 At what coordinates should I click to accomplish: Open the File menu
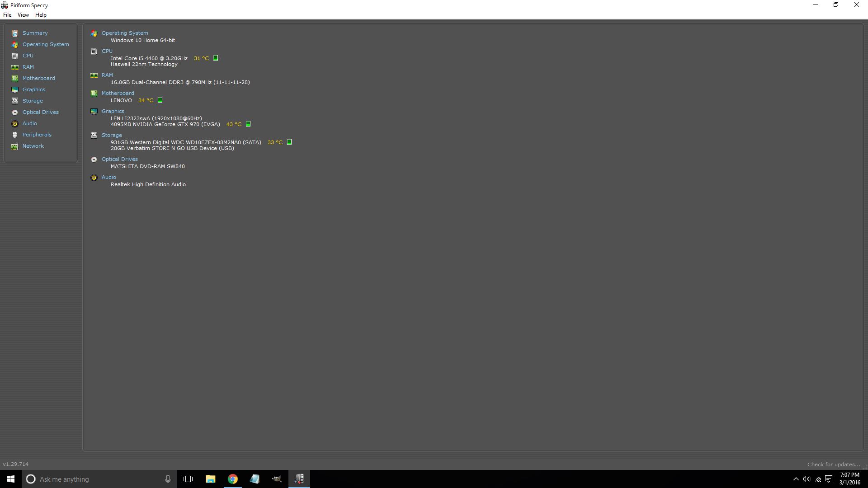(x=7, y=15)
